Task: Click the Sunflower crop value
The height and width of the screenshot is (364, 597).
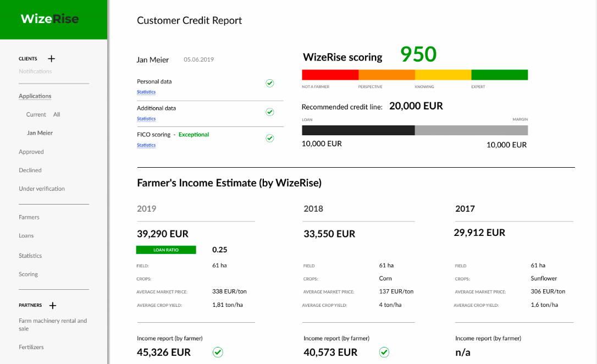Action: click(x=544, y=278)
